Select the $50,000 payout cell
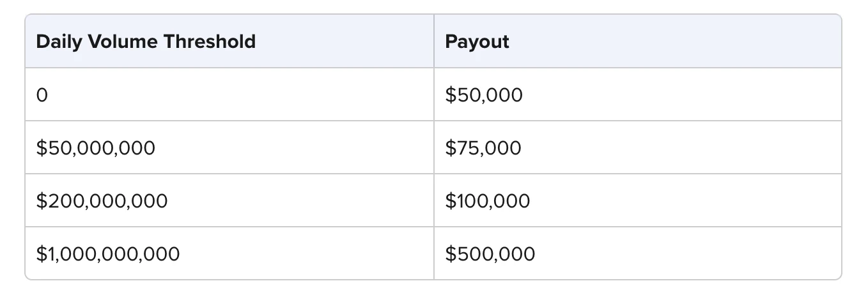The height and width of the screenshot is (304, 868). coord(484,95)
